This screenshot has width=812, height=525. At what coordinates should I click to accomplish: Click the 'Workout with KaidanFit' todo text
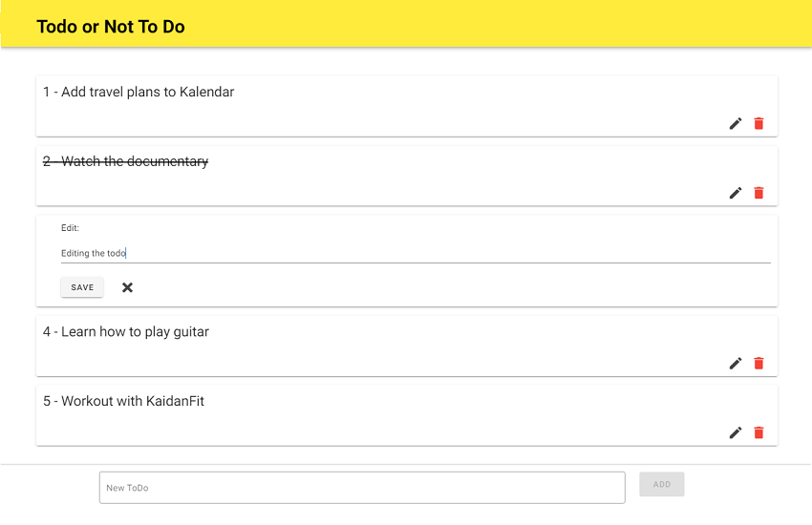[x=123, y=402]
